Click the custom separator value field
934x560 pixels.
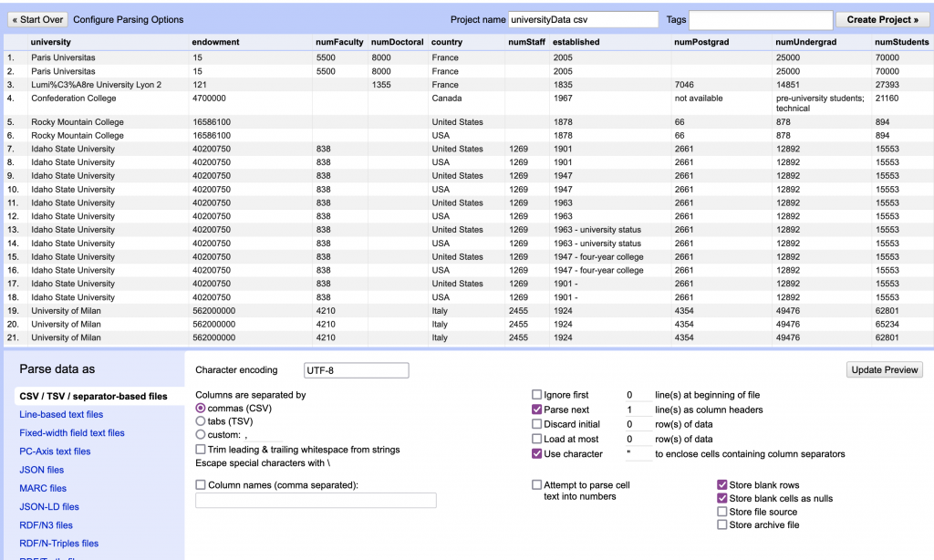click(262, 435)
